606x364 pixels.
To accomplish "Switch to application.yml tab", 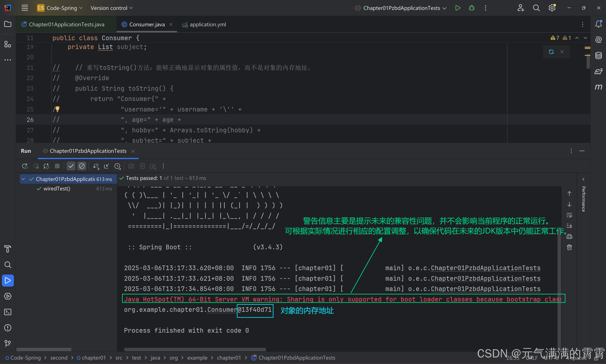I will [207, 24].
